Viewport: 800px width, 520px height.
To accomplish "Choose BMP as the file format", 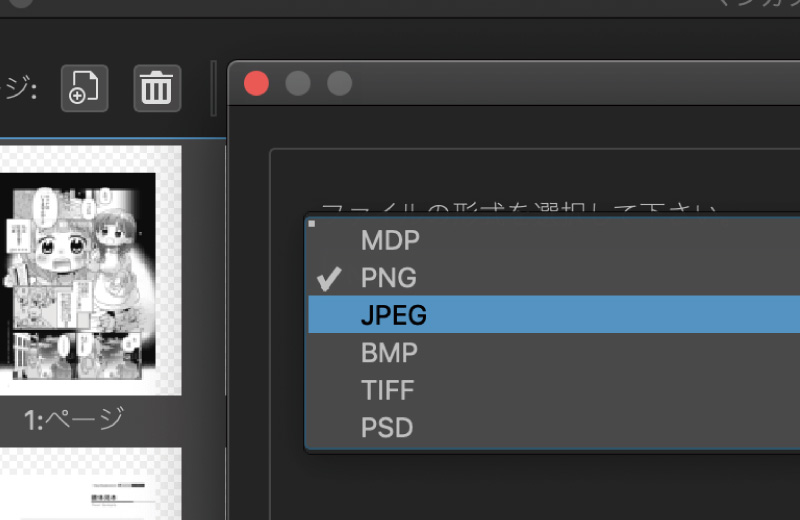I will pyautogui.click(x=554, y=353).
